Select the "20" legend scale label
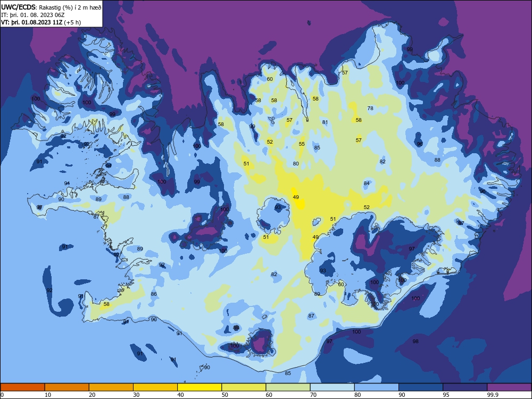This screenshot has width=532, height=399. pos(92,395)
